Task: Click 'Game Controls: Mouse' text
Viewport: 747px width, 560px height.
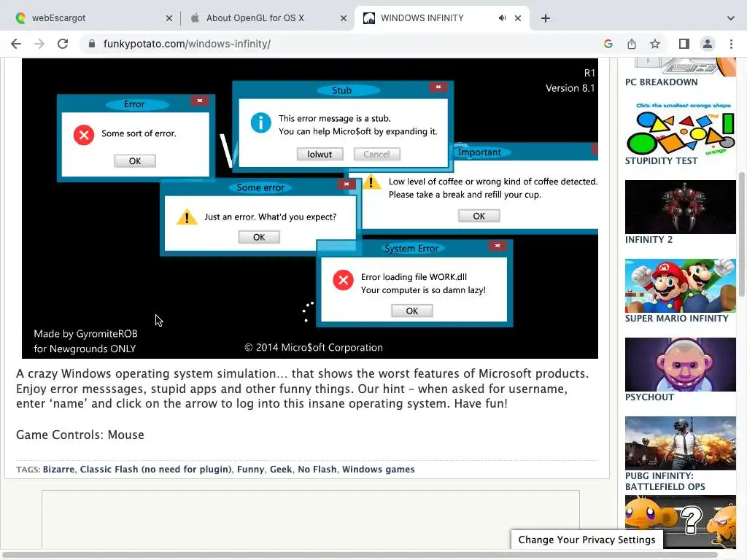Action: coord(80,435)
